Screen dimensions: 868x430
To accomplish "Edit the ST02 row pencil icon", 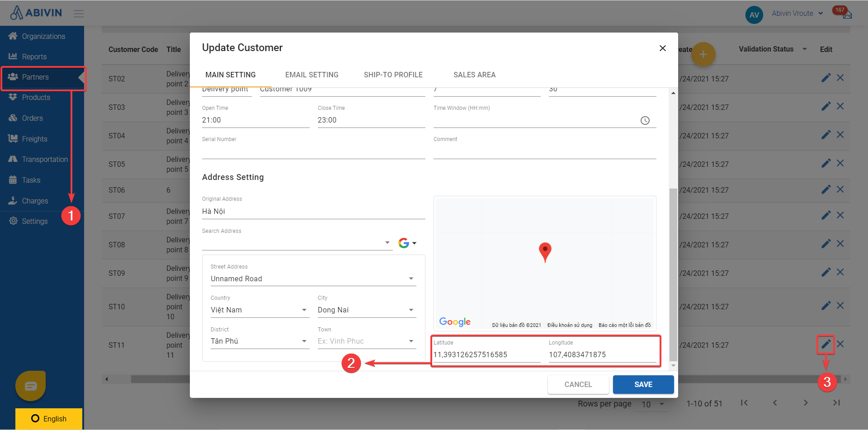I will (826, 78).
